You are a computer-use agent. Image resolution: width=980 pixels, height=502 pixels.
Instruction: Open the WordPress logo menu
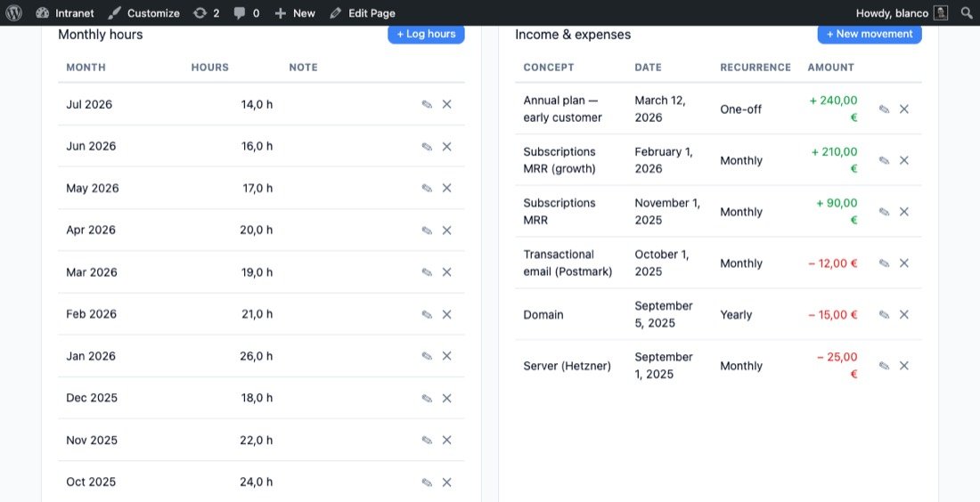(x=13, y=12)
